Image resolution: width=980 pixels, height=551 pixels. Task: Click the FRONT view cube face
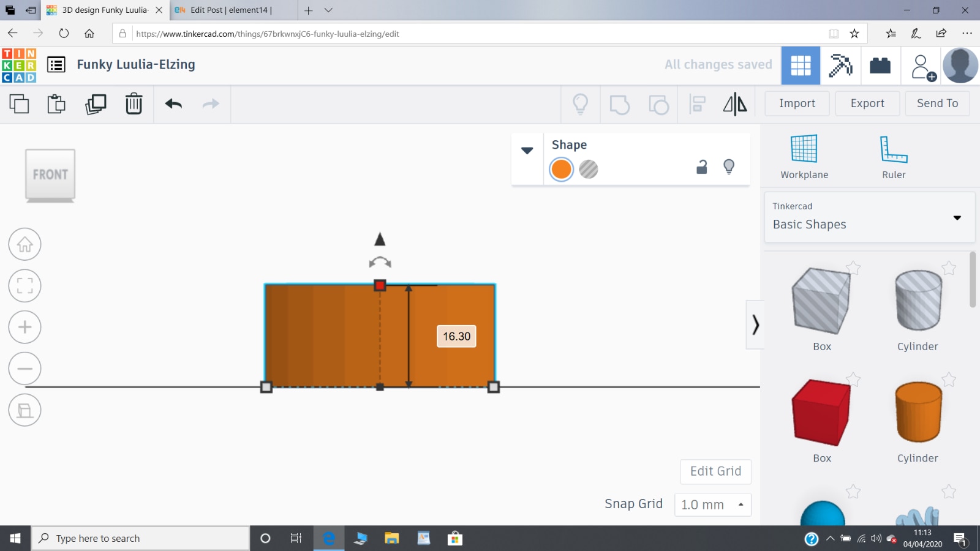(50, 174)
